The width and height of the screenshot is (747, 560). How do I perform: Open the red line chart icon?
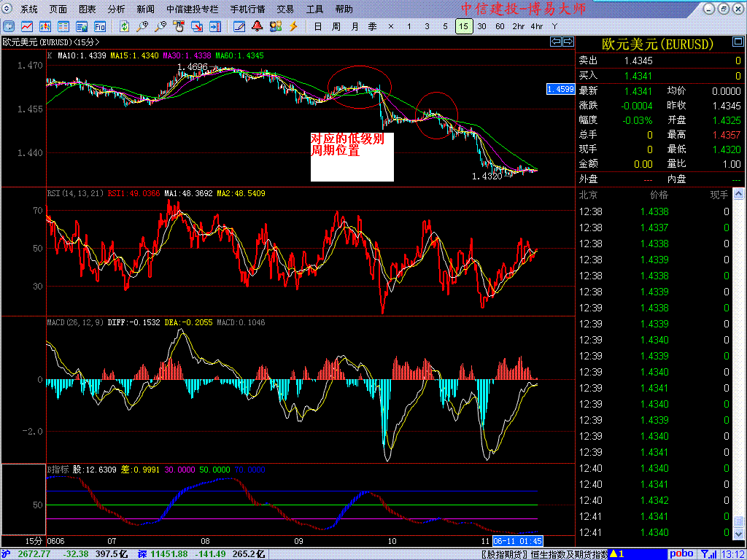[x=27, y=26]
